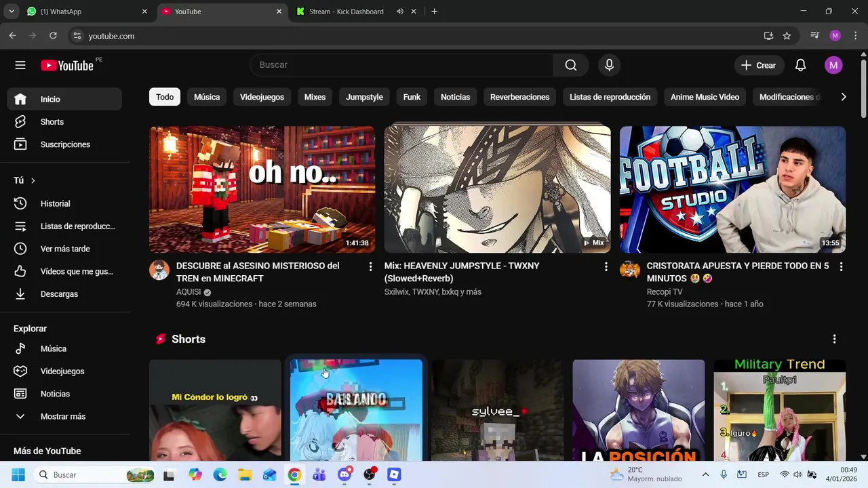Open the Chrome three-dot menu

[x=854, y=36]
